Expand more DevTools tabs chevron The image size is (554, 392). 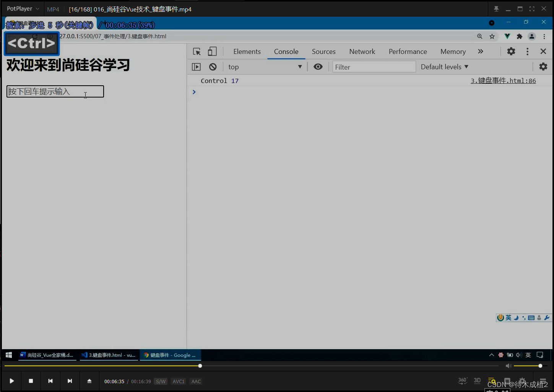pyautogui.click(x=481, y=51)
